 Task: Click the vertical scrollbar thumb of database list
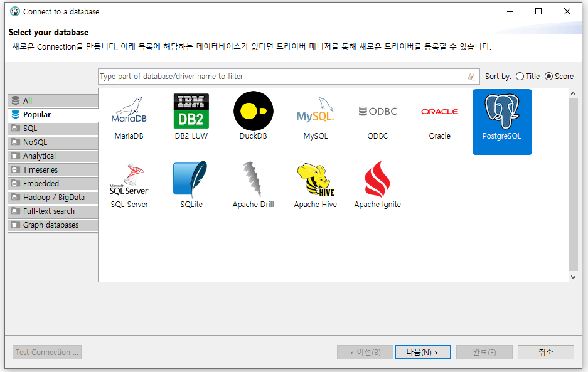tap(573, 184)
